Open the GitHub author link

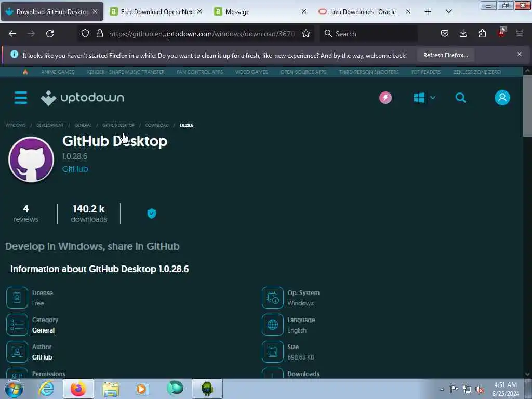42,357
